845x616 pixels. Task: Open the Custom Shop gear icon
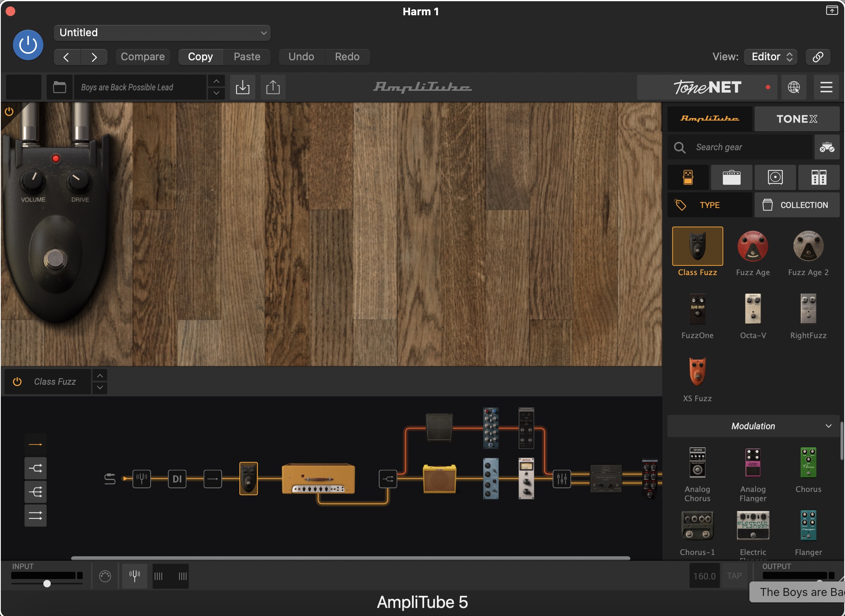point(827,147)
